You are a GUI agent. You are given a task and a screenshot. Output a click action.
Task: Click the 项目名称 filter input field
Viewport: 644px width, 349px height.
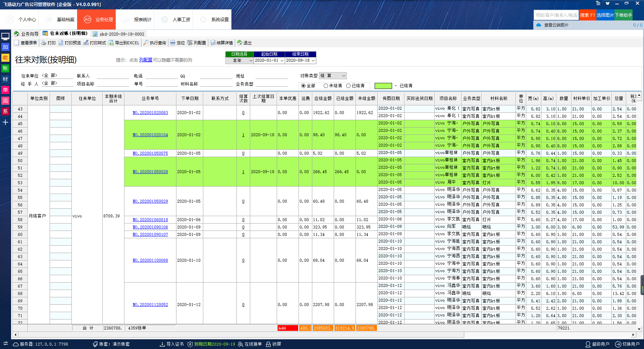(x=113, y=84)
